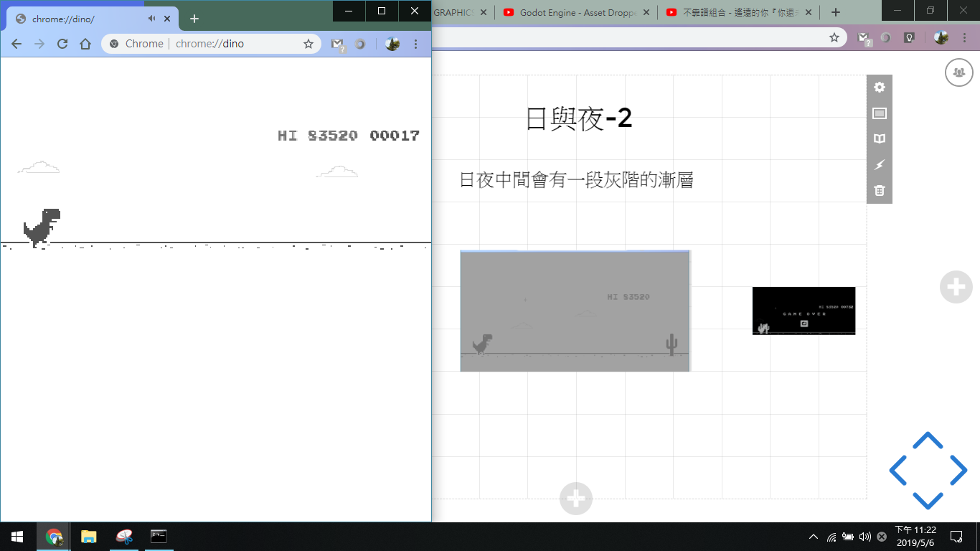Select the black GAME OVER thumbnail
The image size is (980, 551).
click(x=804, y=311)
